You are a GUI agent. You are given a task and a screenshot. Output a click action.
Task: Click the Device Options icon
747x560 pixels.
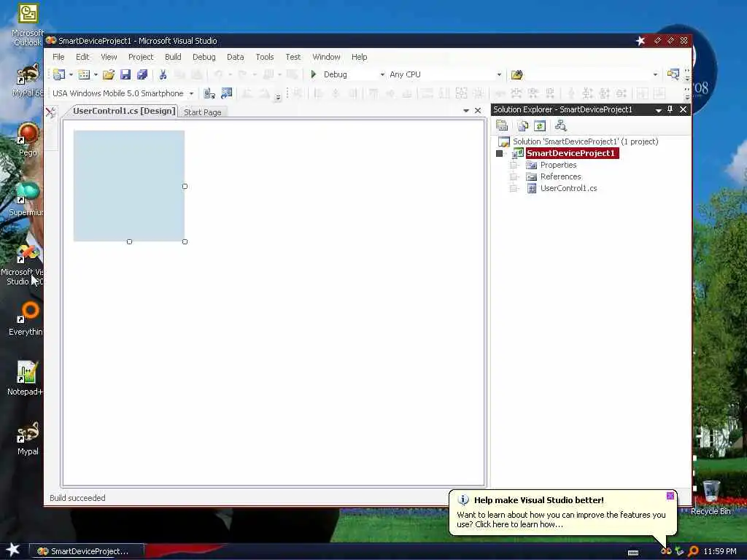click(x=227, y=93)
